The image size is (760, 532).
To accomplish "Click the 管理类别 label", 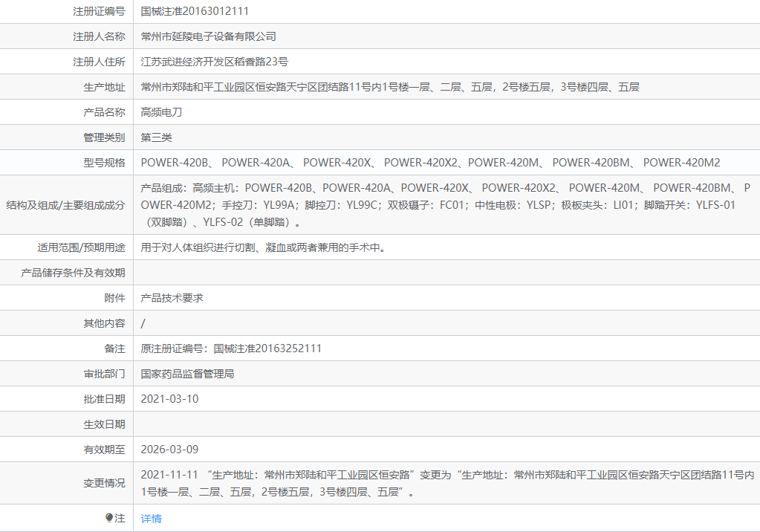I will coord(104,137).
